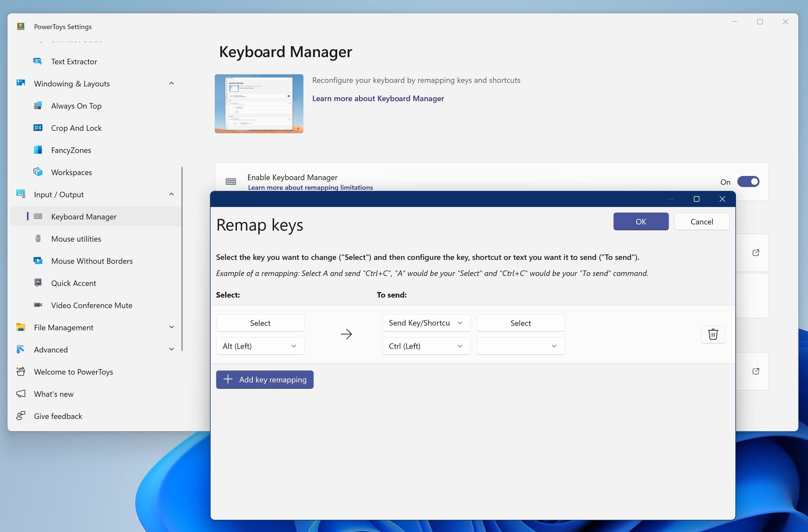
Task: Click the FancyZones icon in sidebar
Action: tap(38, 150)
